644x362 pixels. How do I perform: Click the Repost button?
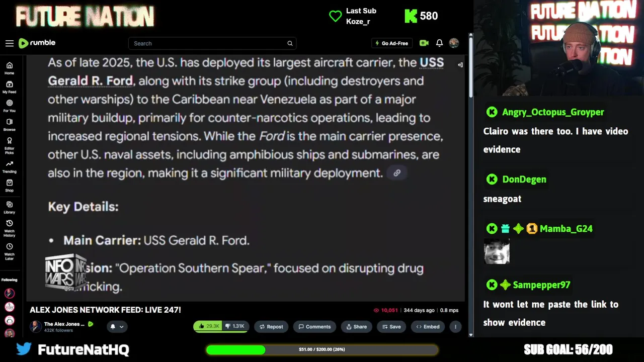(x=271, y=326)
